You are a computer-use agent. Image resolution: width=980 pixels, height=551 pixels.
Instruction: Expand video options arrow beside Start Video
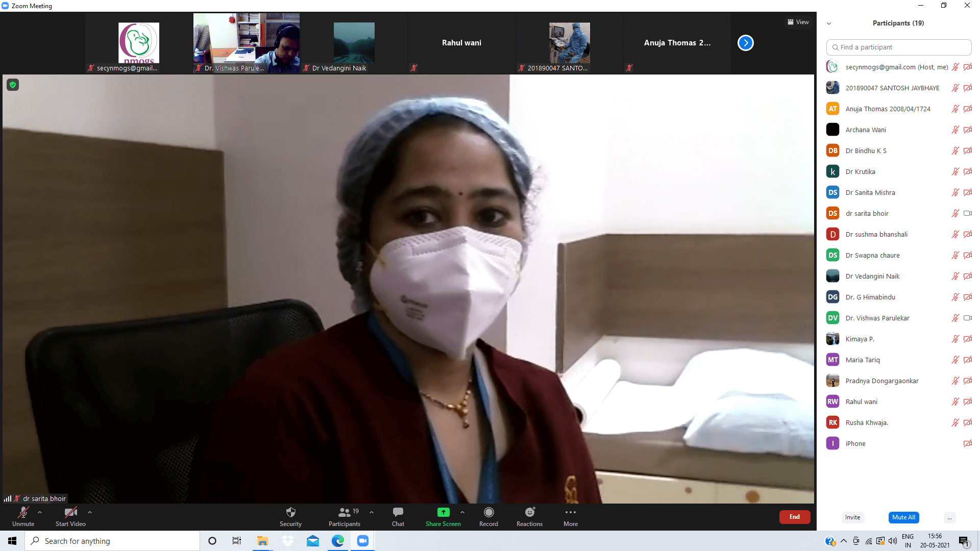pos(90,512)
